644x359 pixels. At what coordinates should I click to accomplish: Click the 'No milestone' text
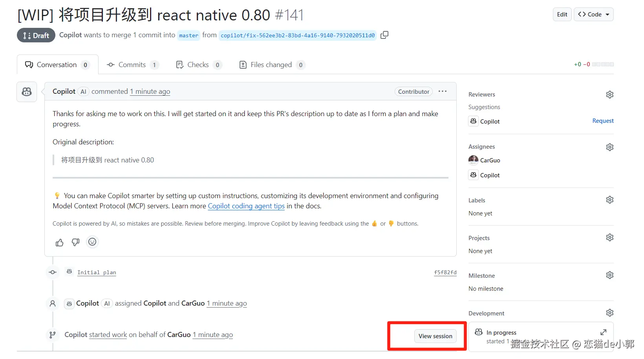click(x=486, y=289)
